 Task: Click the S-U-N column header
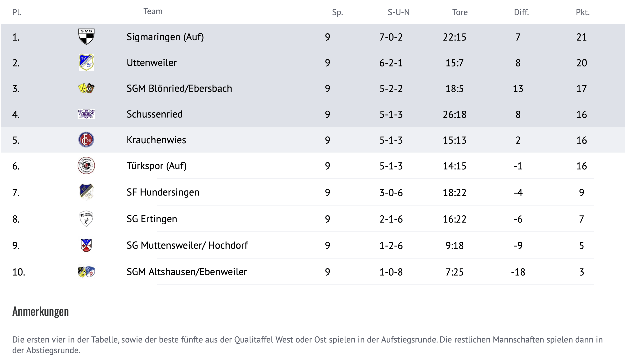point(399,12)
